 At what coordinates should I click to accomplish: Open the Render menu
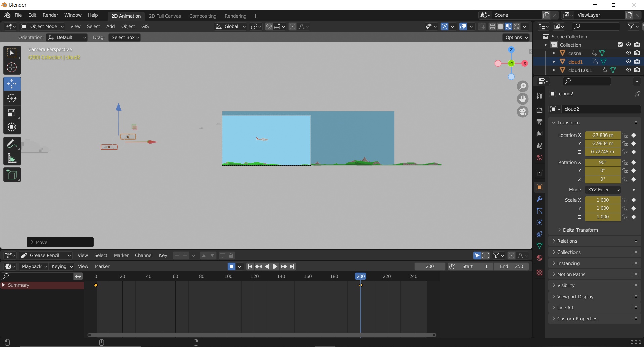50,15
